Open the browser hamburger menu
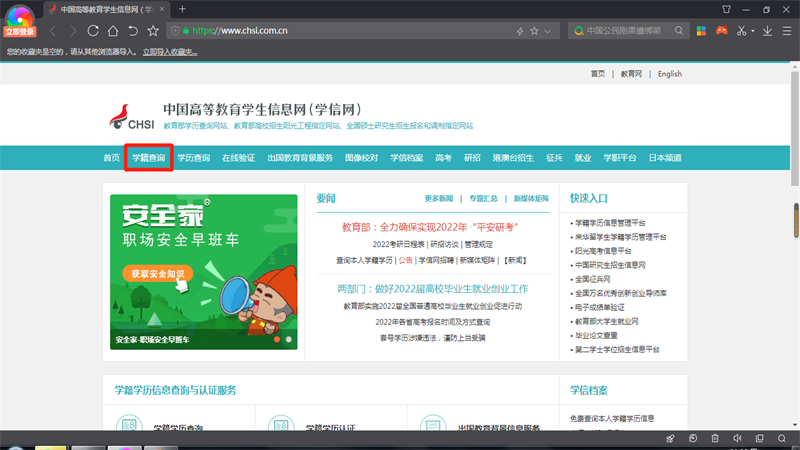The image size is (800, 450). [x=787, y=31]
